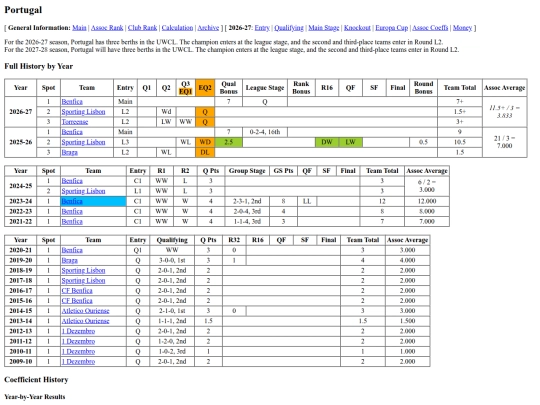
Task: Open 1 Dezembro link in 2009-10 row
Action: tap(78, 362)
